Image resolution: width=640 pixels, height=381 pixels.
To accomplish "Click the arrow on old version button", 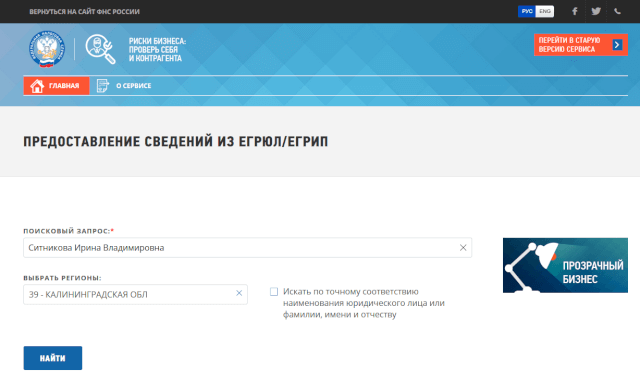I will click(617, 45).
